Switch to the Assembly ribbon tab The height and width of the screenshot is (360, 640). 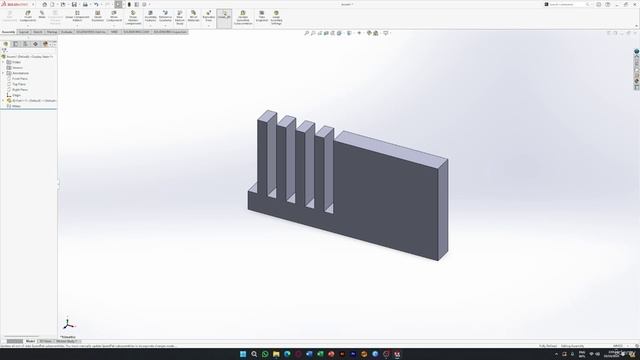[8, 32]
